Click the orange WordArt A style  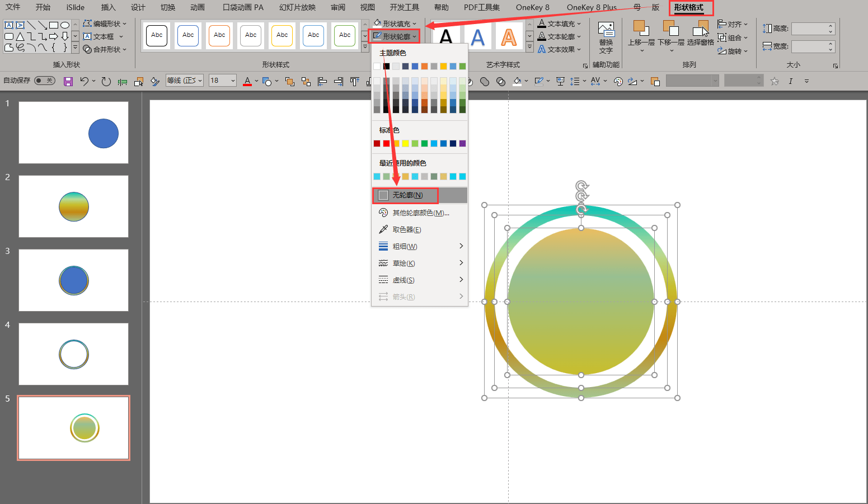[509, 37]
